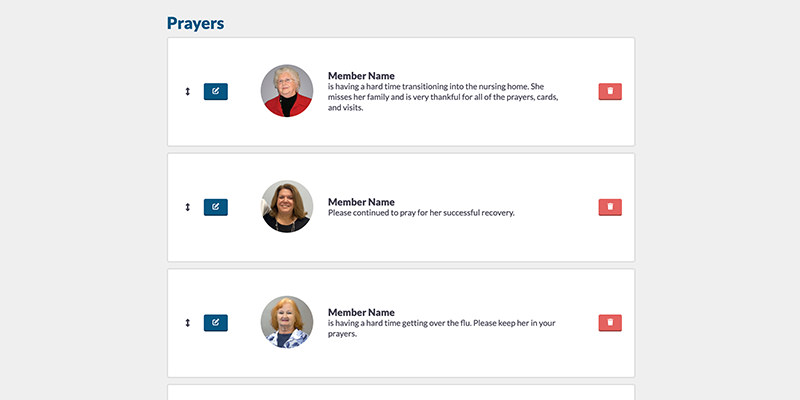This screenshot has height=400, width=800.
Task: Delete the successful recovery prayer with trash icon
Action: 610,207
